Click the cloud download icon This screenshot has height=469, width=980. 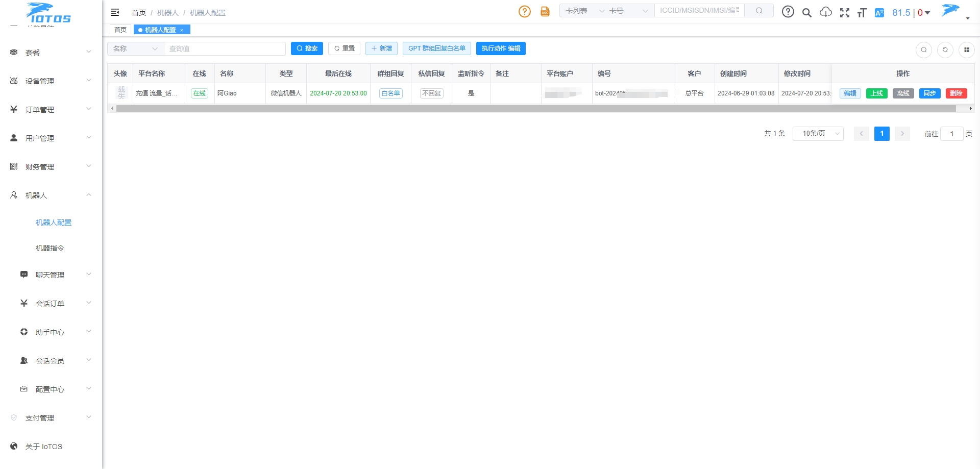826,12
